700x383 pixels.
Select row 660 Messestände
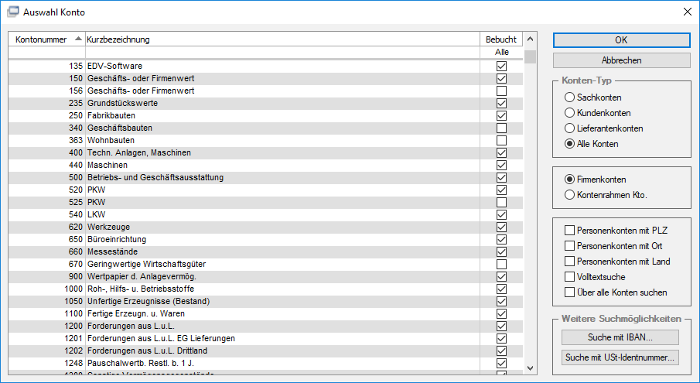click(x=266, y=252)
